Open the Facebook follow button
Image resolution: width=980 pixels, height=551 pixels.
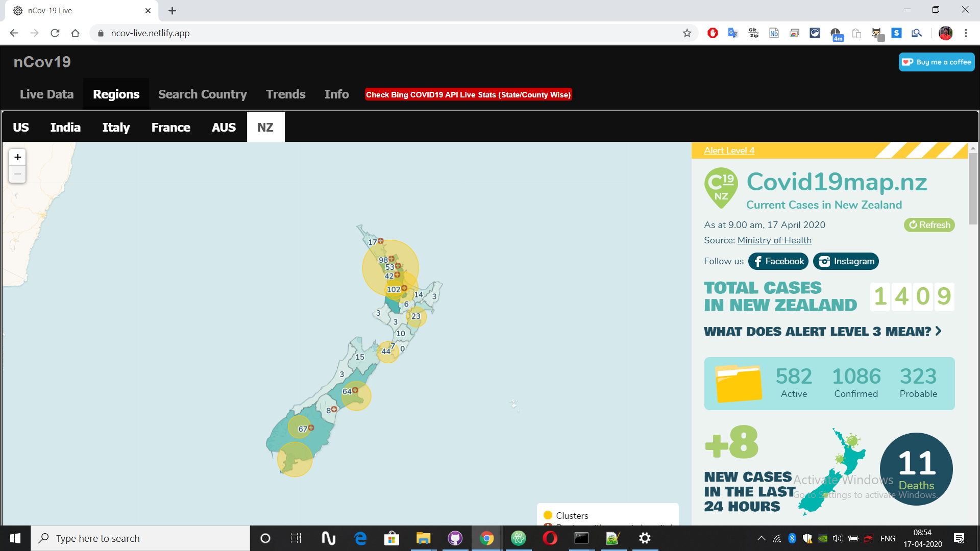coord(778,261)
